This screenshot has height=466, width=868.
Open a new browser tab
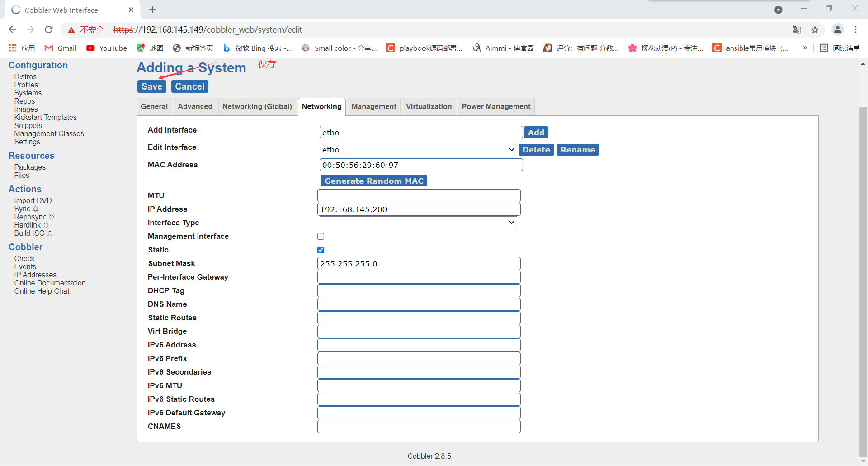[153, 10]
